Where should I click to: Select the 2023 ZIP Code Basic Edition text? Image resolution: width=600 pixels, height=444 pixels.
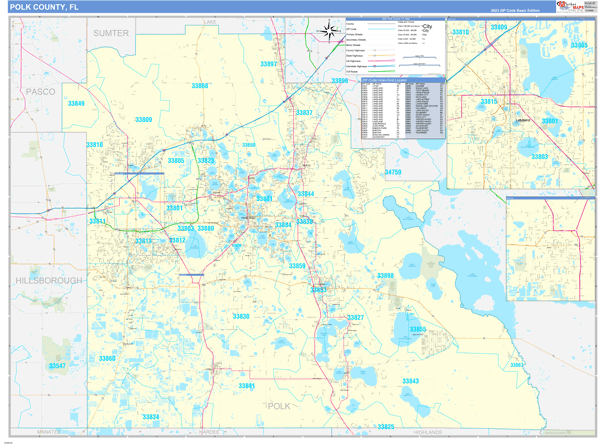point(517,9)
